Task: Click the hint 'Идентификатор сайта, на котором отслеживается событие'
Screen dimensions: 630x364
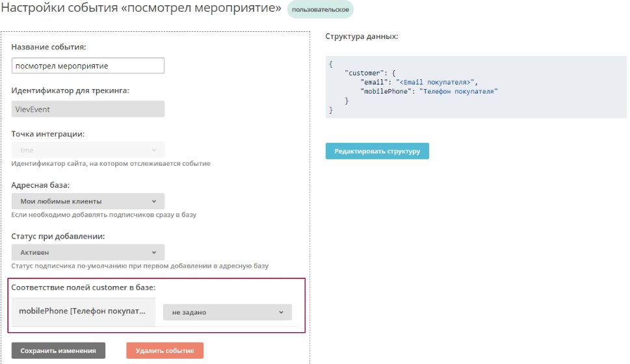Action: coord(111,164)
